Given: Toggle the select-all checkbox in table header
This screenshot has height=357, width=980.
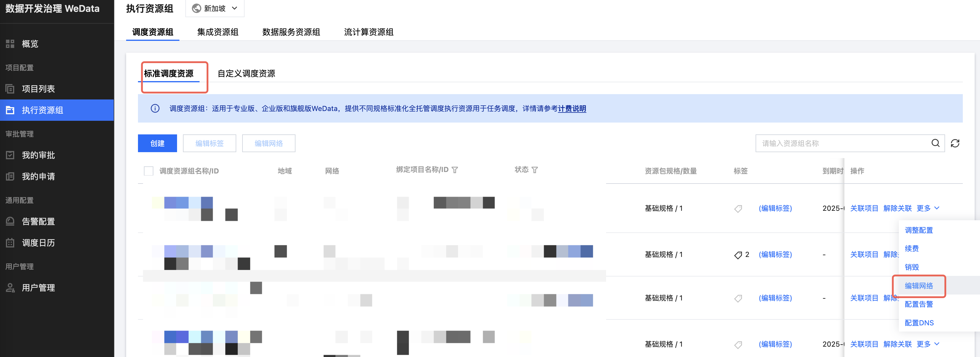Looking at the screenshot, I should point(148,171).
